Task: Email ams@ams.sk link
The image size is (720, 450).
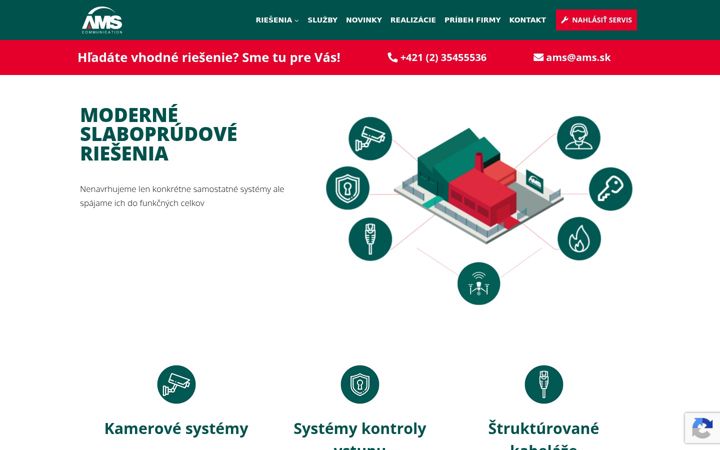Action: (x=578, y=57)
